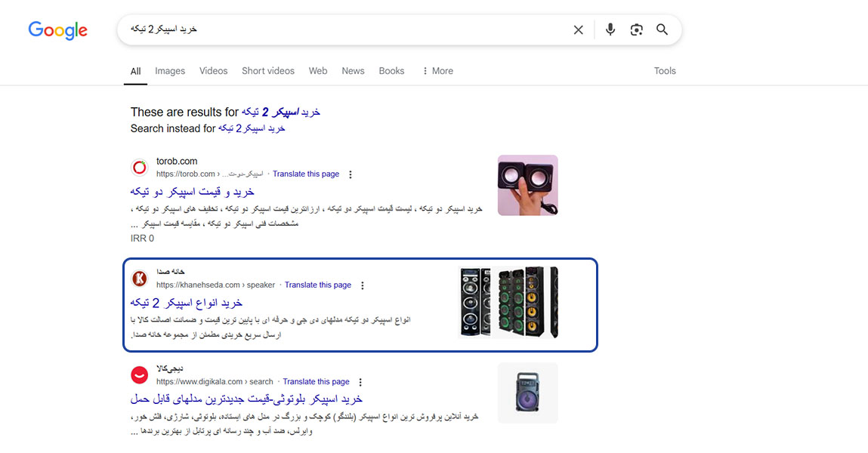
Task: Open the three-dot menu for torob.com result
Action: pyautogui.click(x=351, y=174)
